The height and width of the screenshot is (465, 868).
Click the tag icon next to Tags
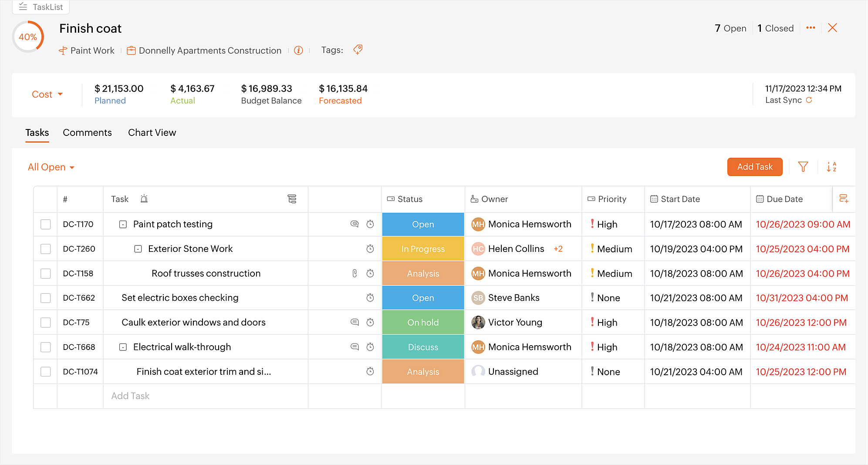click(358, 50)
